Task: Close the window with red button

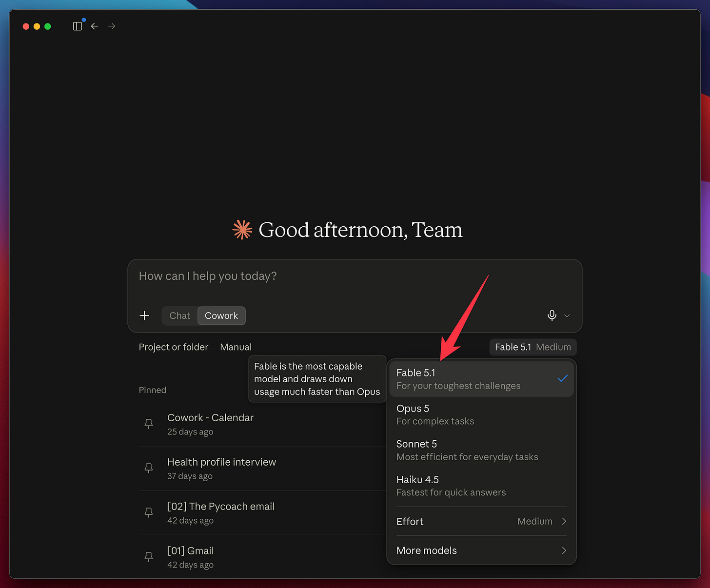Action: (26, 26)
